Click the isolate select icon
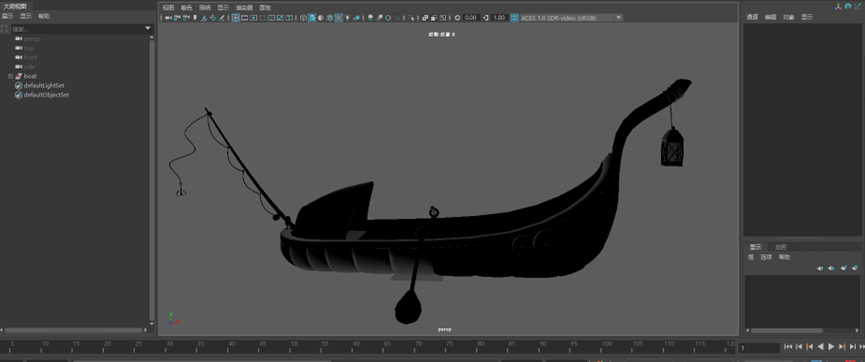 [x=411, y=18]
